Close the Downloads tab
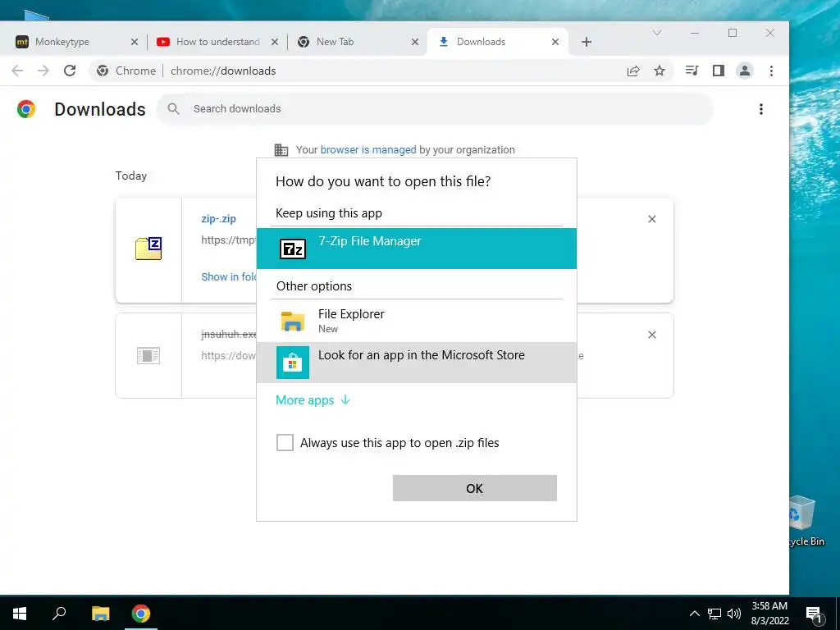The height and width of the screenshot is (630, 840). tap(555, 42)
